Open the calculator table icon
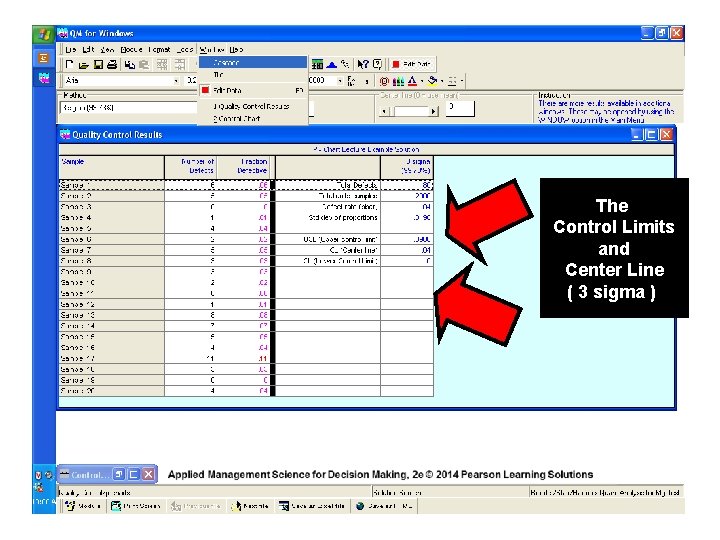Screen dimensions: 720x540 [x=317, y=64]
